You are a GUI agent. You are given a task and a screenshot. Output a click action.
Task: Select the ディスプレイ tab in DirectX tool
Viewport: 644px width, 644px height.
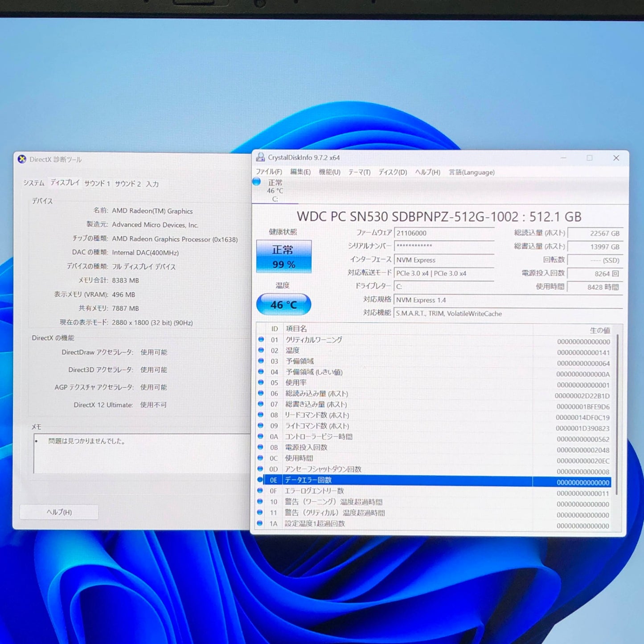[x=65, y=182]
